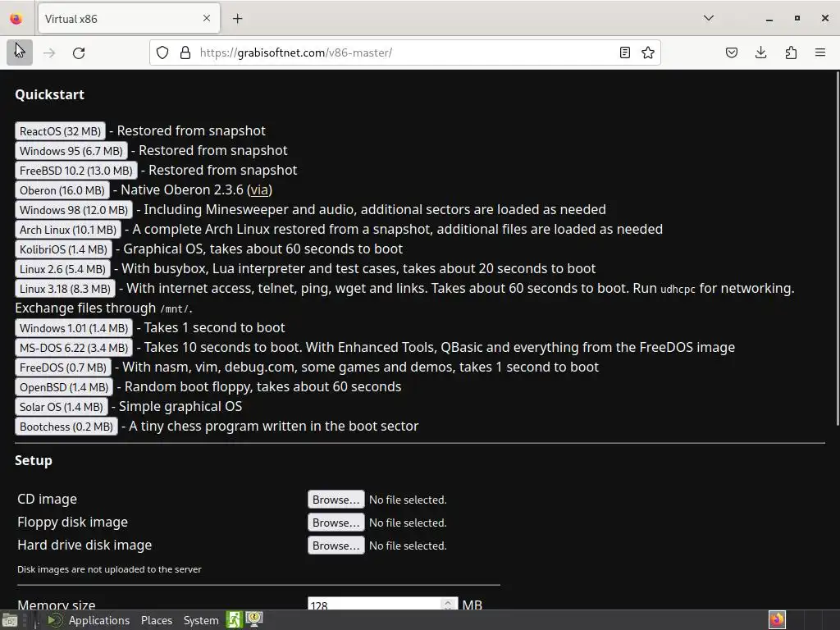The image size is (840, 630).
Task: Open the extensions puzzle icon
Action: click(791, 52)
